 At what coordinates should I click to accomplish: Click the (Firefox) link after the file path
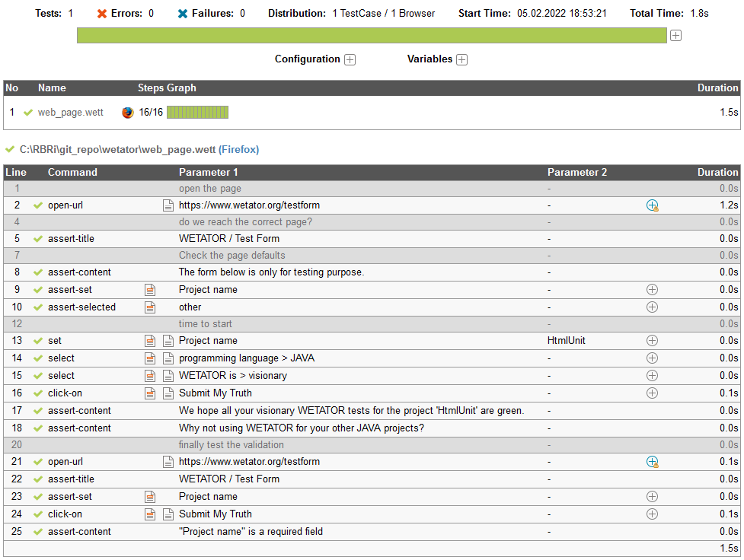pos(239,150)
